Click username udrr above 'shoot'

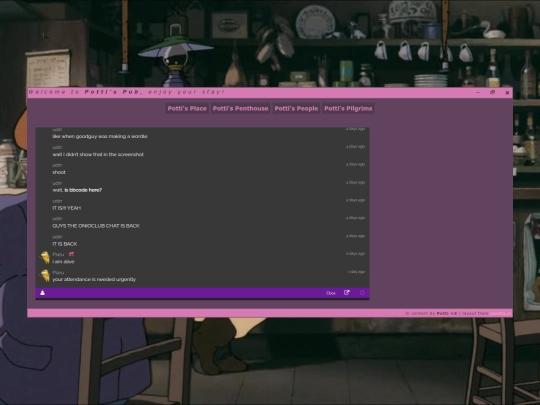point(57,165)
